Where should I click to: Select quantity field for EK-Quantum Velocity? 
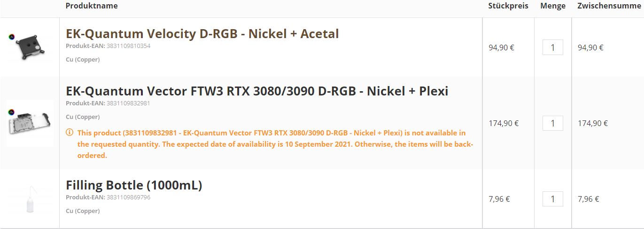pos(553,47)
